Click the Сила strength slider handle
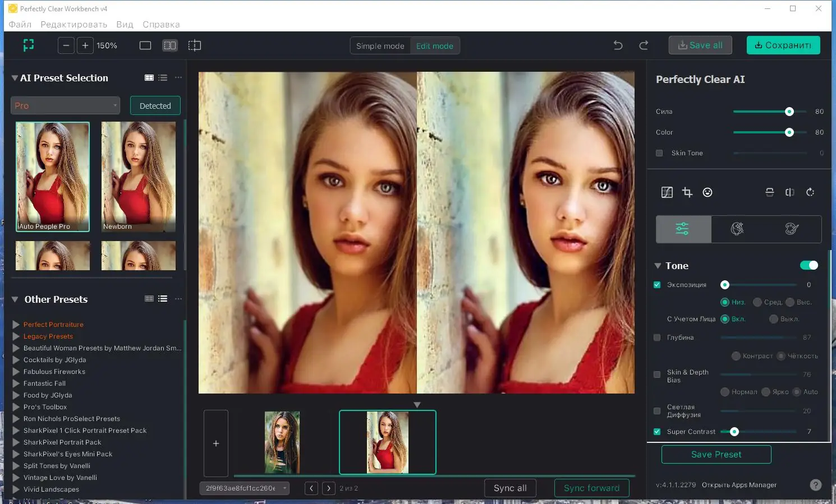This screenshot has width=836, height=504. tap(789, 112)
